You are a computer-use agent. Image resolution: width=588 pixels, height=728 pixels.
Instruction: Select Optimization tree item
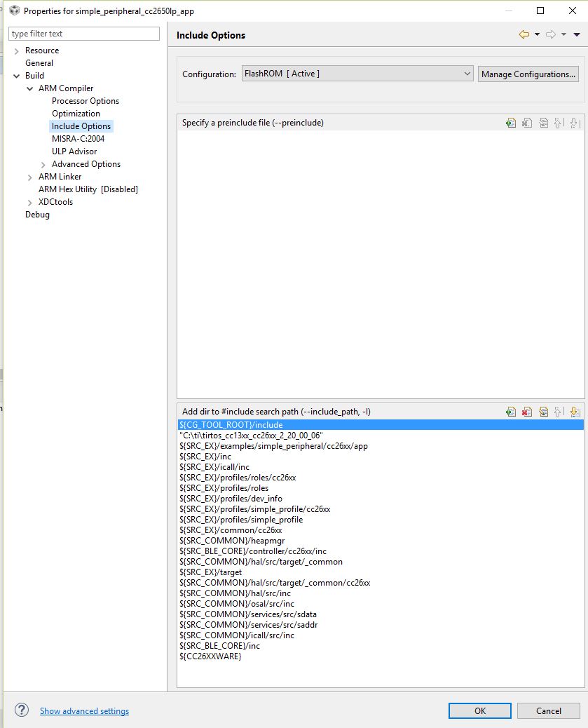click(x=76, y=114)
